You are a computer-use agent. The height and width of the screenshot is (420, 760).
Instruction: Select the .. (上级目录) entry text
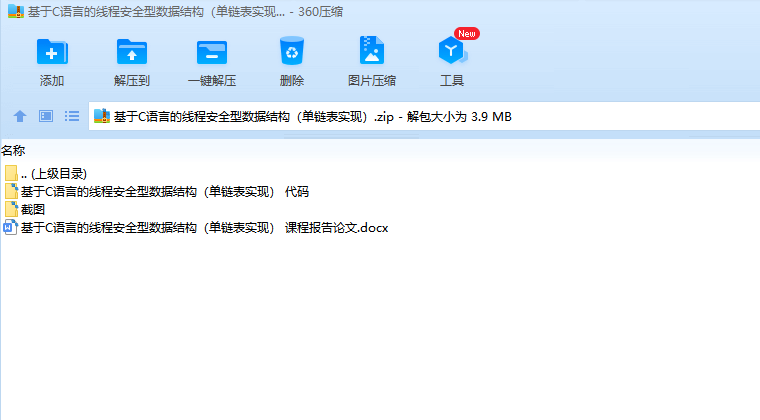[x=54, y=174]
